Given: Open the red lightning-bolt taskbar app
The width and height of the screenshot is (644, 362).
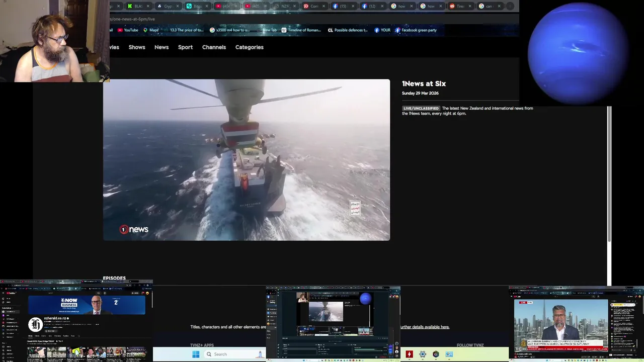Looking at the screenshot, I should [410, 354].
